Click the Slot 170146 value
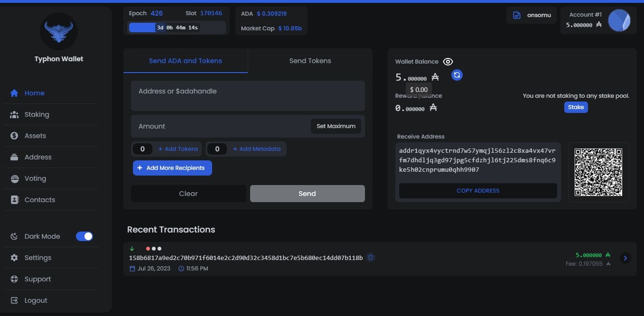This screenshot has width=644, height=316. click(211, 13)
